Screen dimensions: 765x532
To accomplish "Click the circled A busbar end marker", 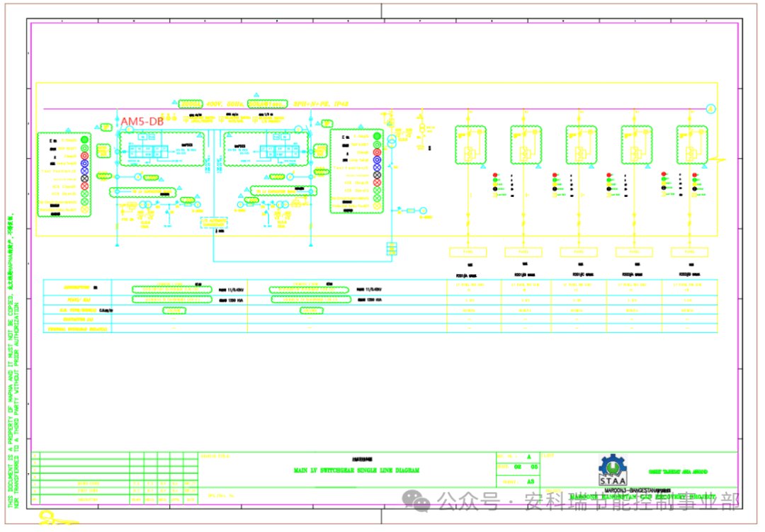I will (711, 109).
